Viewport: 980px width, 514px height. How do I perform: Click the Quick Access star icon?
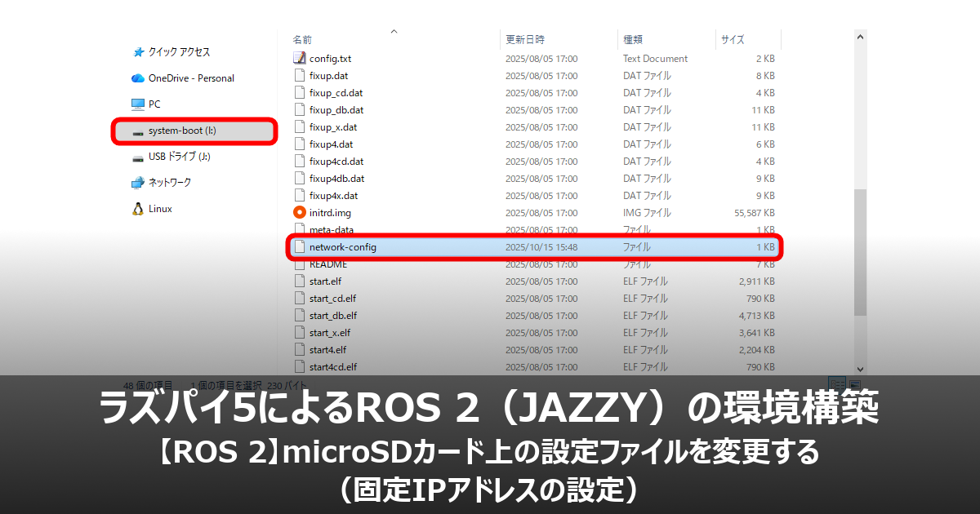click(x=138, y=52)
